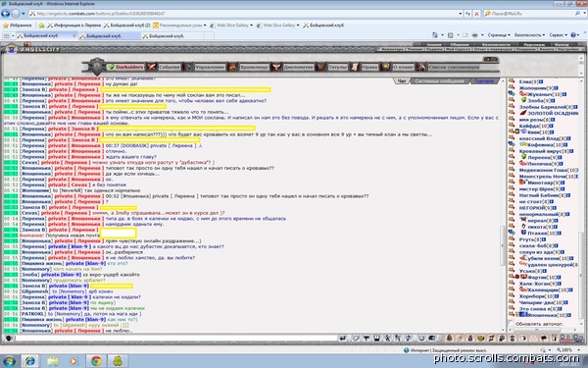Click the smiley face icon in bottom toolbar
Screen dimensions: 588x368
coord(481,339)
